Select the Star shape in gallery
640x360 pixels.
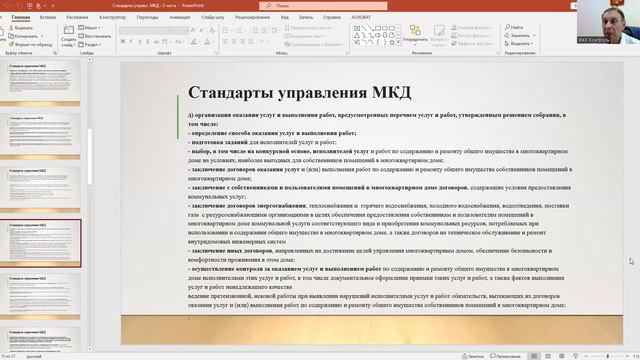(x=392, y=42)
